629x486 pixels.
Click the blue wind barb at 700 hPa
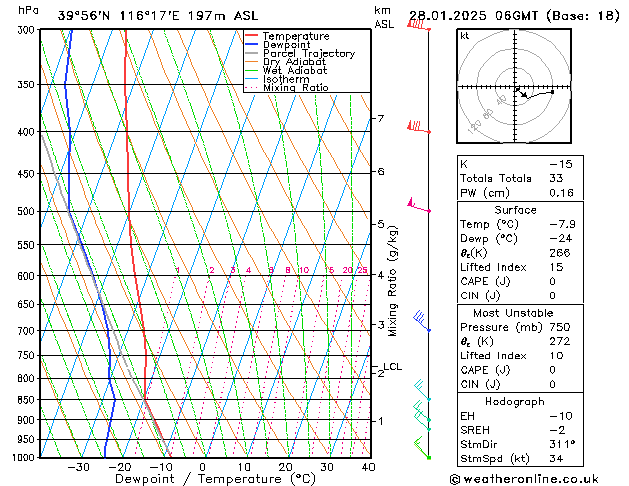[422, 321]
